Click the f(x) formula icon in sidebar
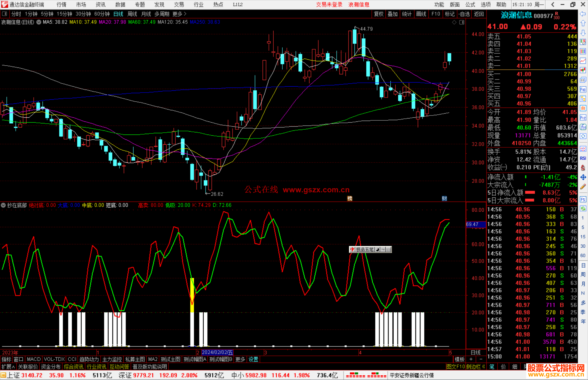The image size is (588, 380). (x=583, y=127)
